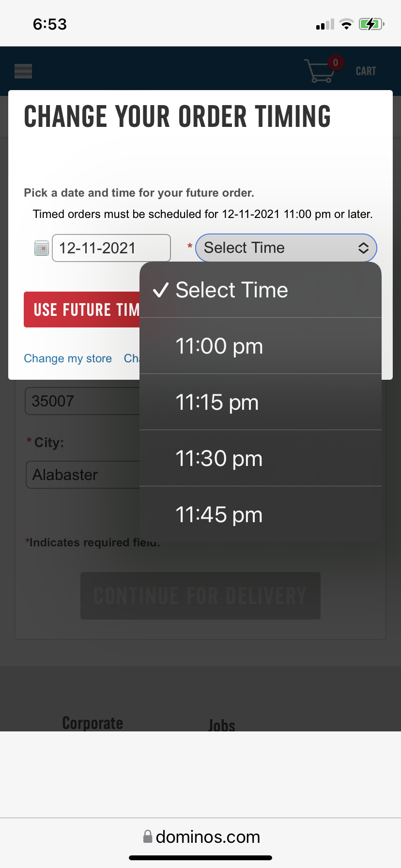Open the hamburger navigation menu
The image size is (401, 868).
click(x=23, y=71)
